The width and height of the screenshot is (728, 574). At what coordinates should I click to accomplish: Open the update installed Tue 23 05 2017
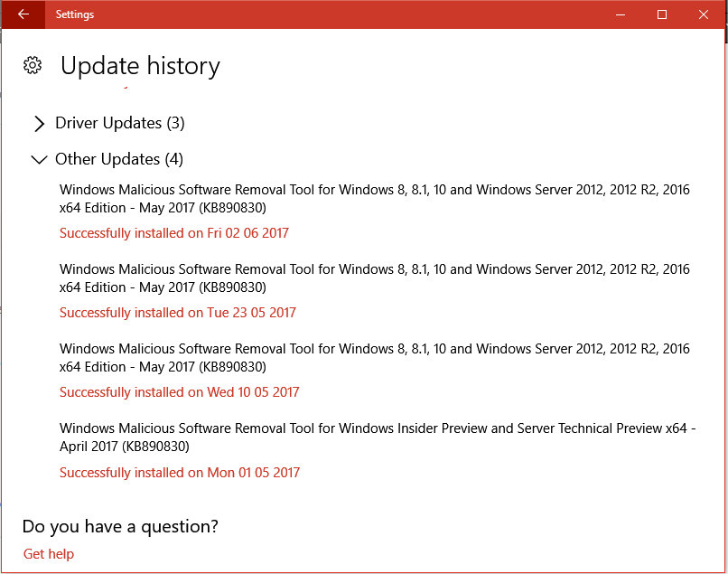[x=178, y=313]
